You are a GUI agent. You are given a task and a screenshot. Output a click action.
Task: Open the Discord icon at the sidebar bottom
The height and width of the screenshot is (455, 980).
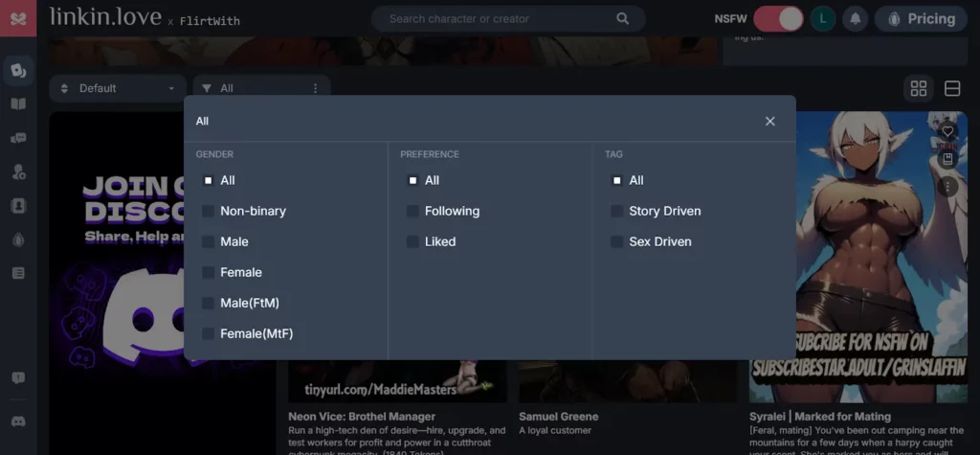tap(18, 421)
